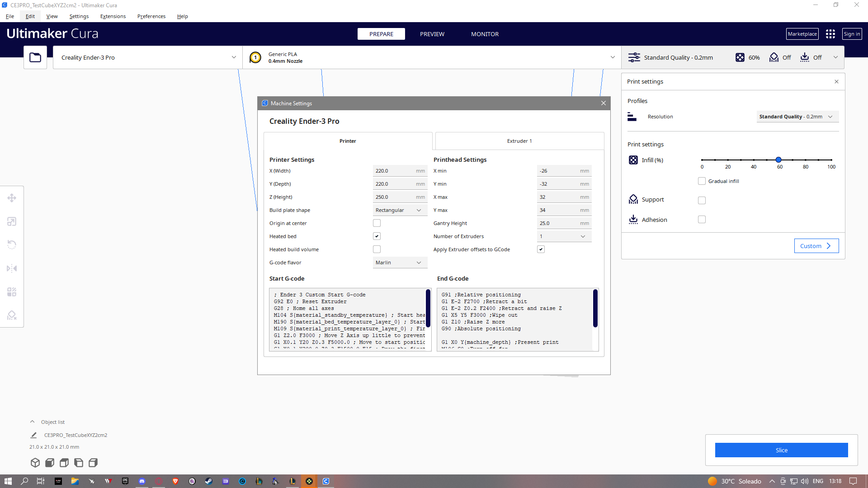Click the open file folder icon
The height and width of the screenshot is (488, 868).
tap(35, 57)
